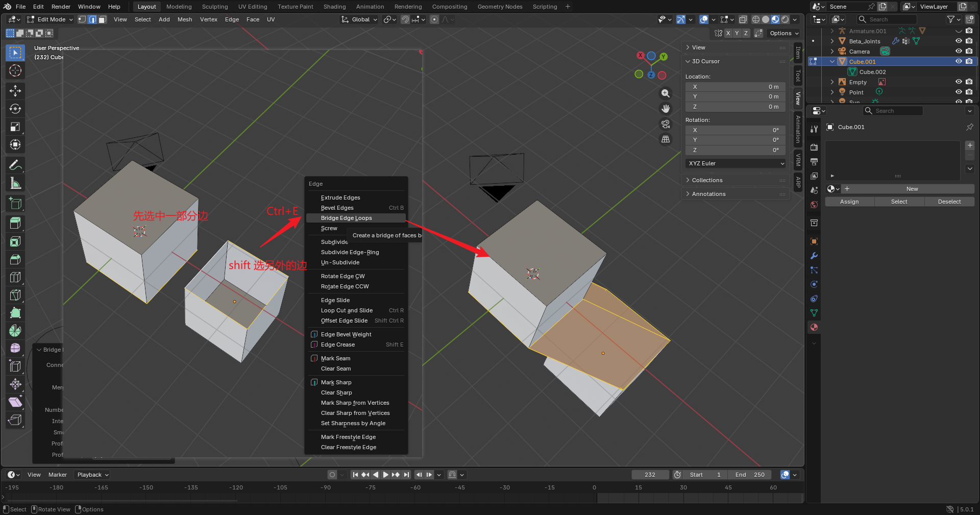Click the 3D Cursor Location X field
The image size is (980, 515).
coord(735,87)
